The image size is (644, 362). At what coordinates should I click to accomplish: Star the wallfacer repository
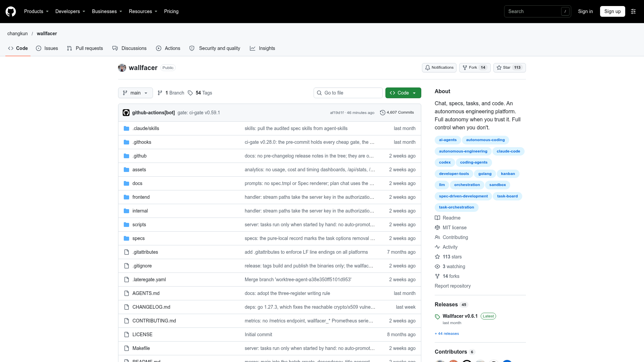(509, 68)
